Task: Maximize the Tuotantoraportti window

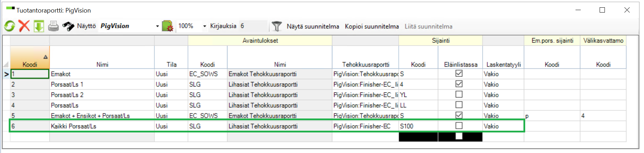Action: (x=602, y=10)
